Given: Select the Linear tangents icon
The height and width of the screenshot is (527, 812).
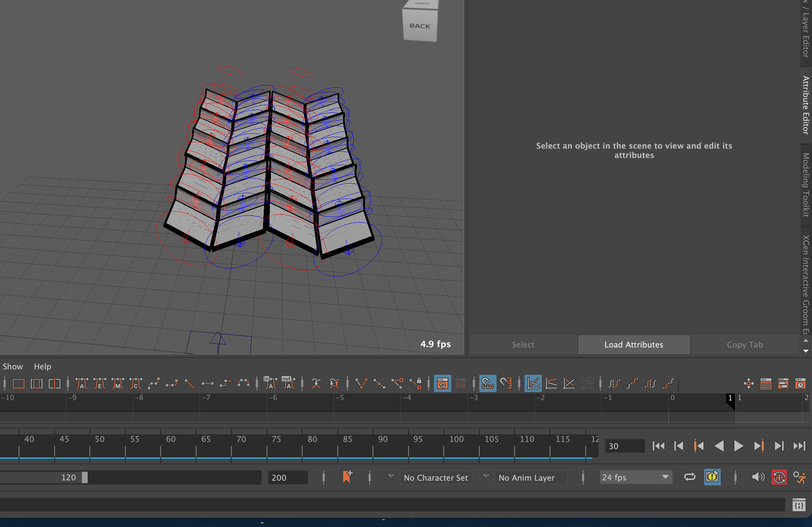Looking at the screenshot, I should pos(189,383).
